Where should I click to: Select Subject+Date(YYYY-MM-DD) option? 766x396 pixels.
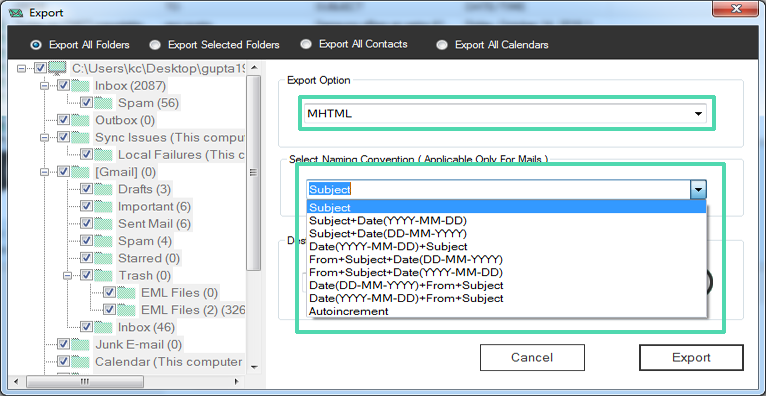pyautogui.click(x=506, y=220)
